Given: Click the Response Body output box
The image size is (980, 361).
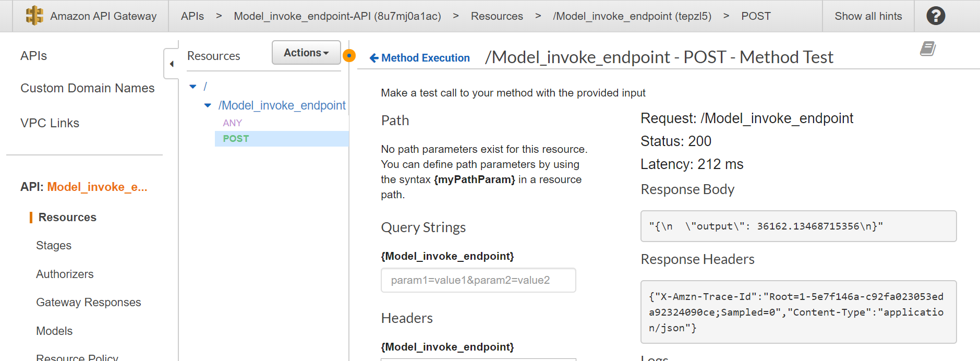Looking at the screenshot, I should pos(798,226).
